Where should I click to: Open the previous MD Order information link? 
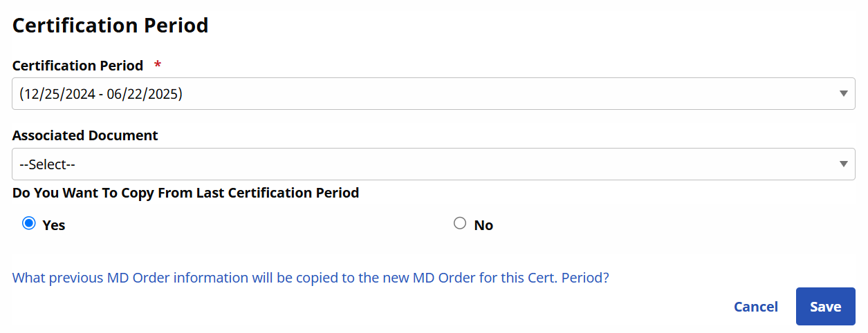pyautogui.click(x=311, y=278)
